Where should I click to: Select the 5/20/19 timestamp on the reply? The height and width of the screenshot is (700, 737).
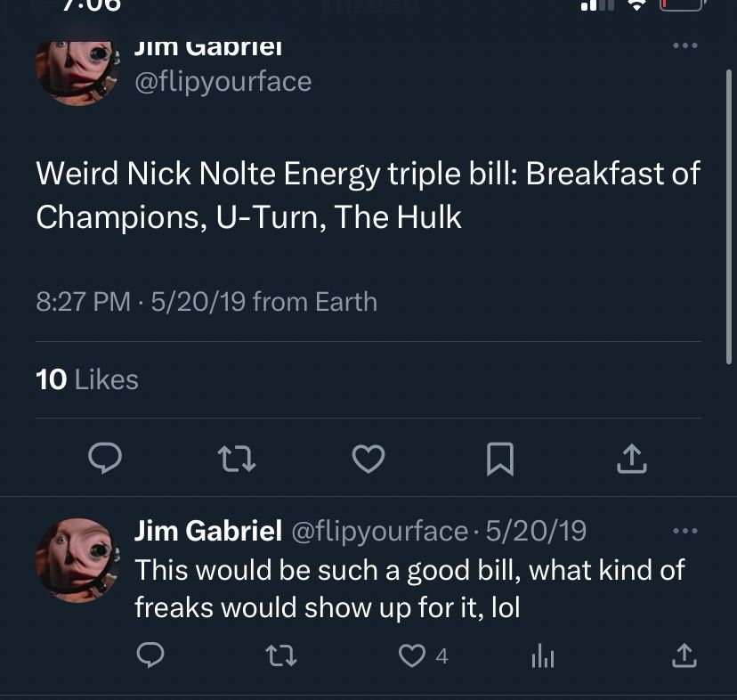click(x=534, y=529)
